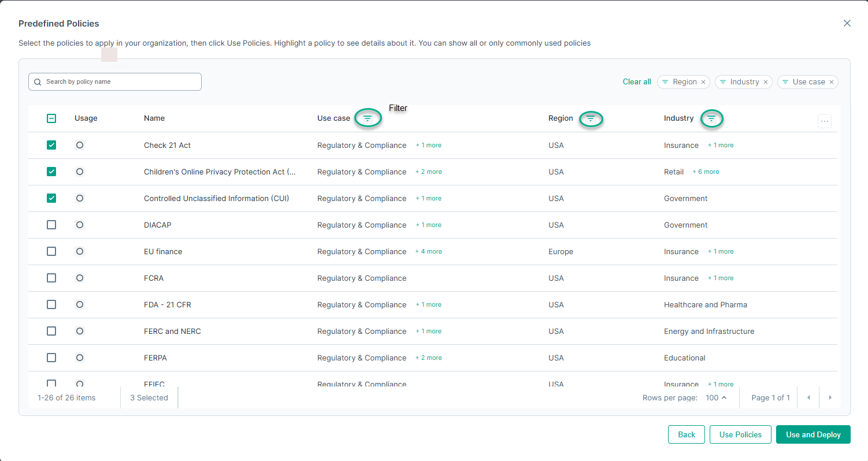This screenshot has height=461, width=868.
Task: Open table column options ellipsis menu
Action: (825, 121)
